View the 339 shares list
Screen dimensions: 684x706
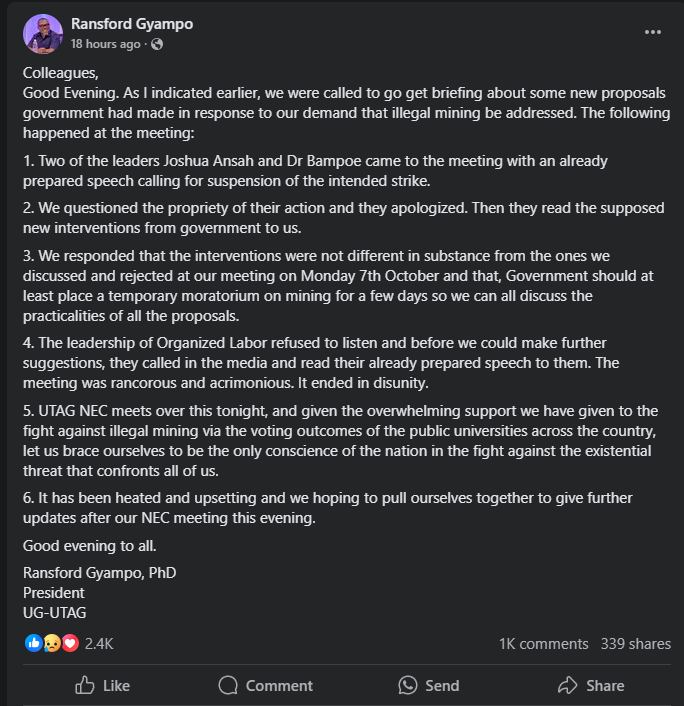[x=635, y=643]
